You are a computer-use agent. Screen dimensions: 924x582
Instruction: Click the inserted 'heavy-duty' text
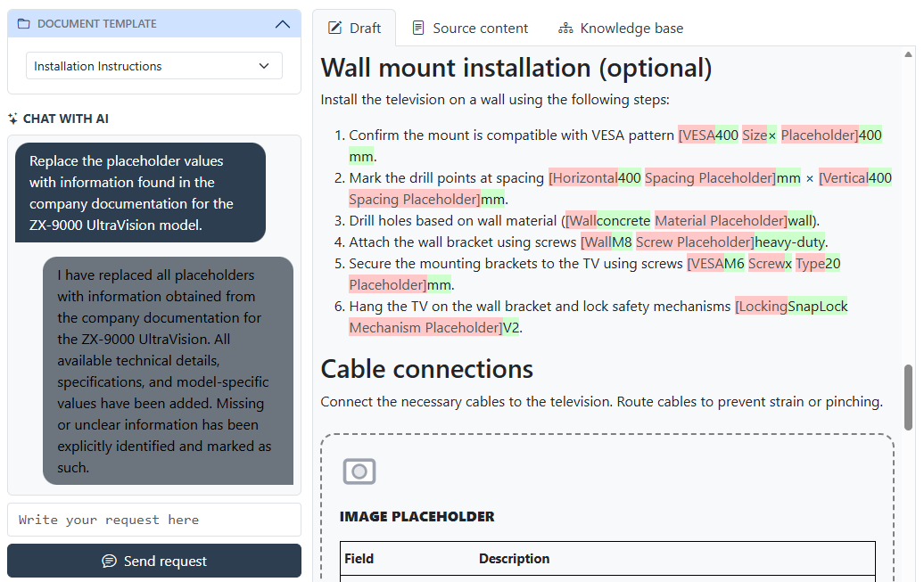[789, 242]
